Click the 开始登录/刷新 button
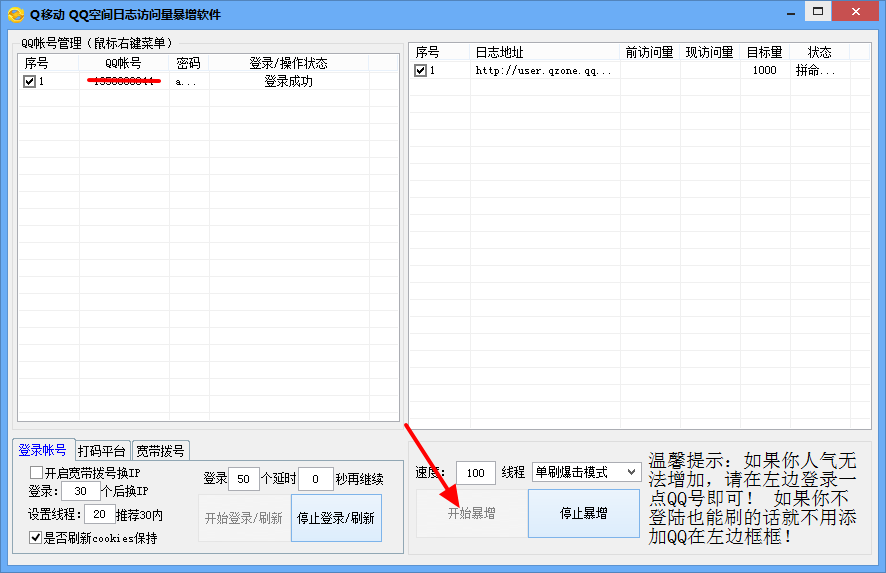The image size is (886, 573). (244, 518)
